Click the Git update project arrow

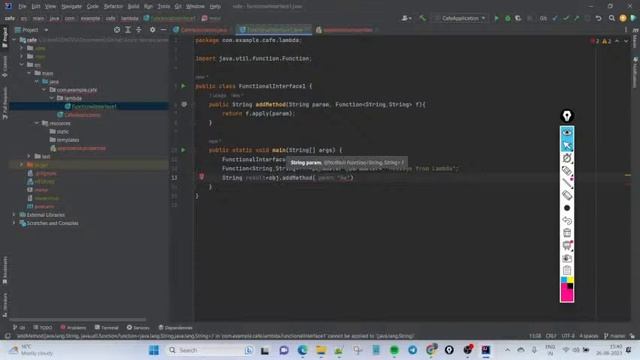click(555, 18)
